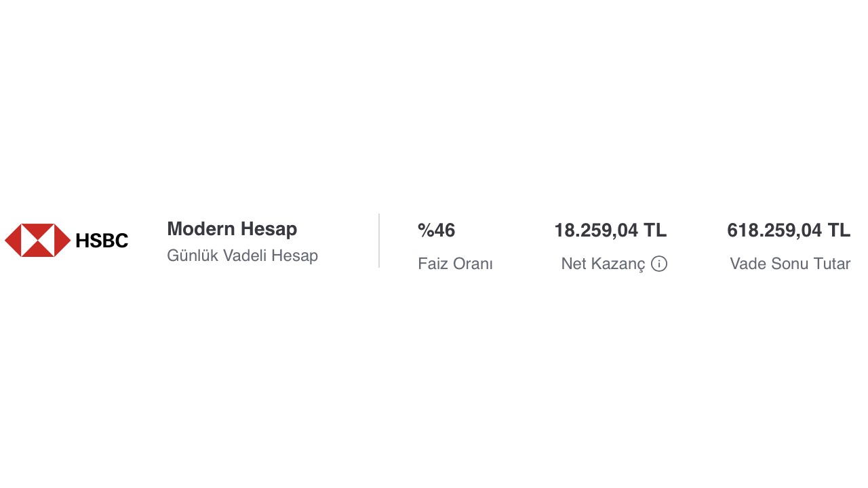Click the top red triangle in HSBC emblem

point(38,229)
